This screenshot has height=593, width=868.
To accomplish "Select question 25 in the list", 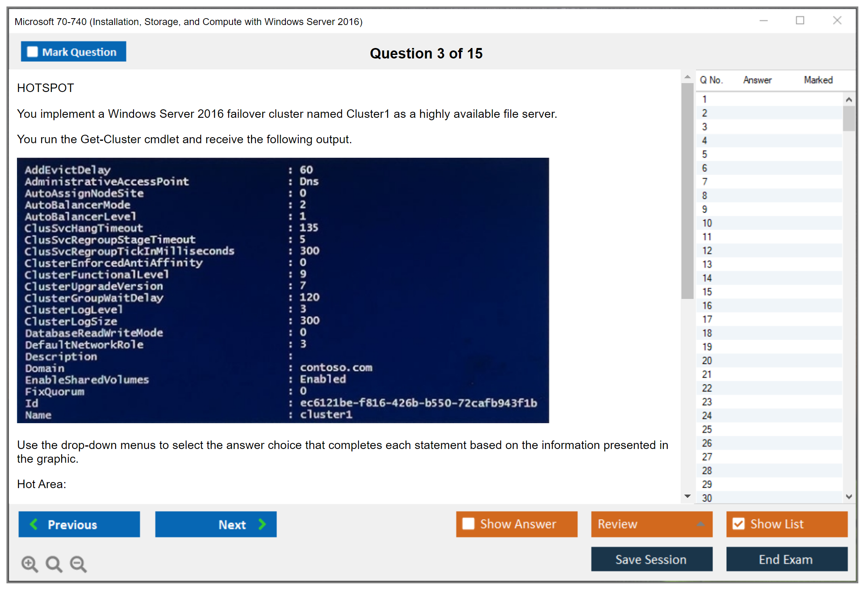I will [707, 429].
